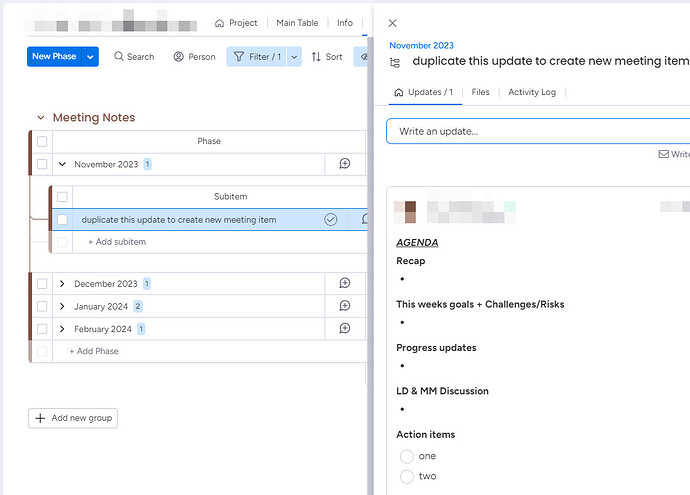Expand the January 2024 subitems
Screen dimensions: 690x495
[x=62, y=306]
